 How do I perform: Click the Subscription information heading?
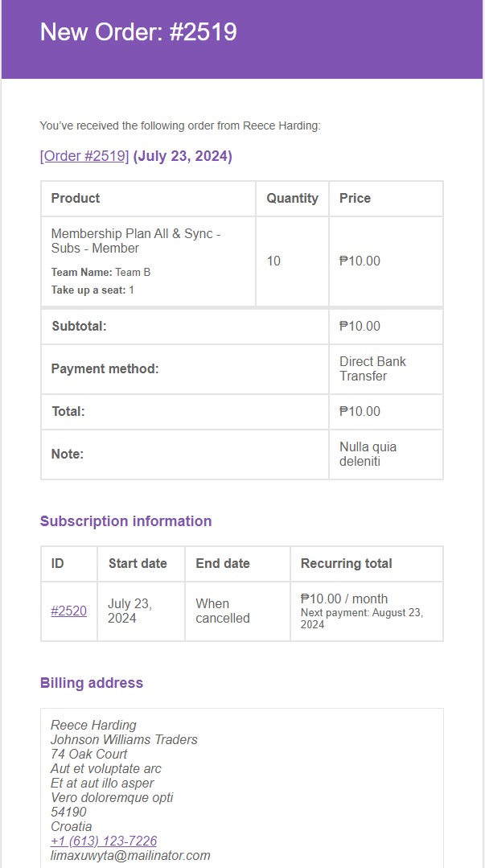pos(125,521)
